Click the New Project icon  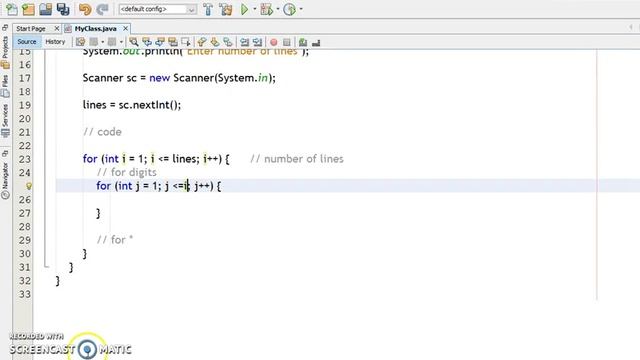coord(28,9)
